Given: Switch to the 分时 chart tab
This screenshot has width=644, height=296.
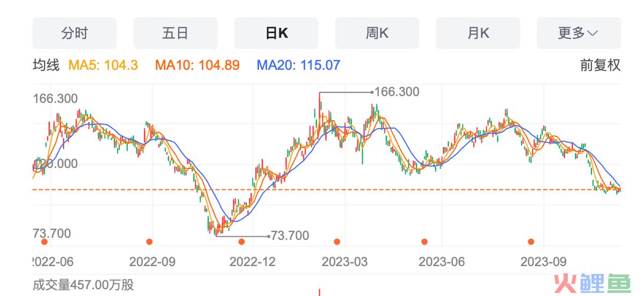Looking at the screenshot, I should [74, 33].
